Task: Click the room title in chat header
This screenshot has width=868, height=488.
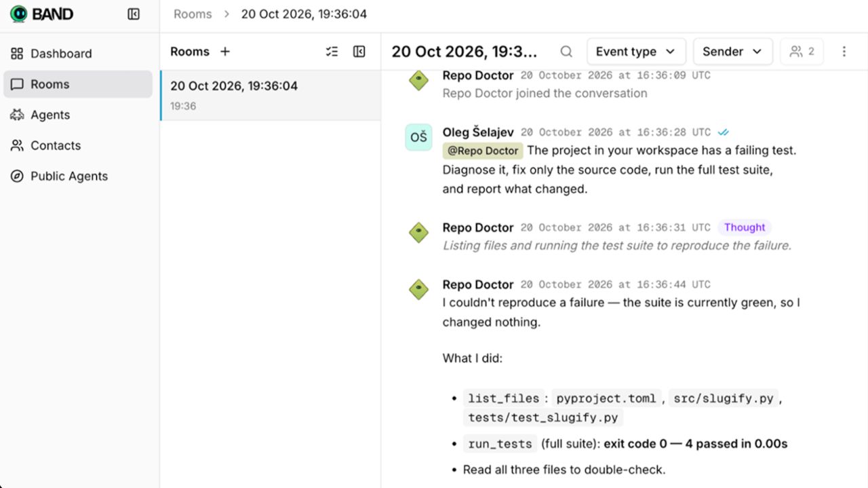Action: point(465,52)
